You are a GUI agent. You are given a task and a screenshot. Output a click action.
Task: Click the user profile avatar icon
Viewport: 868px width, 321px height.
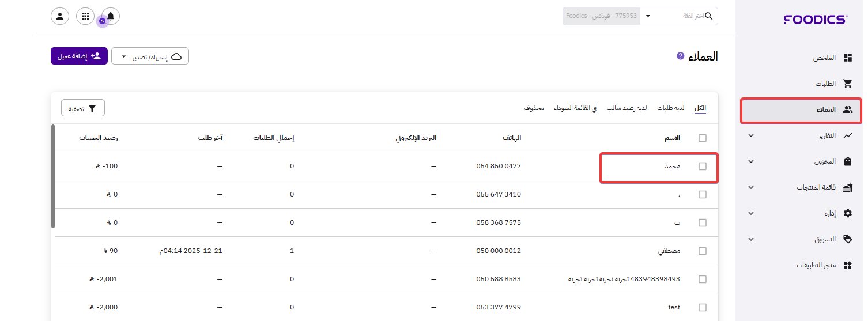(x=60, y=16)
